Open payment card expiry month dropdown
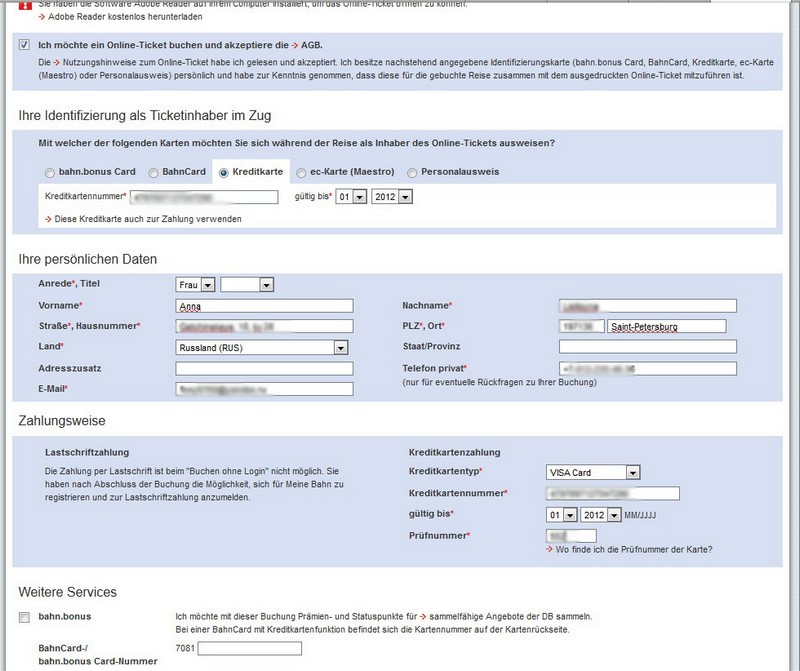The height and width of the screenshot is (671, 800). tap(562, 515)
